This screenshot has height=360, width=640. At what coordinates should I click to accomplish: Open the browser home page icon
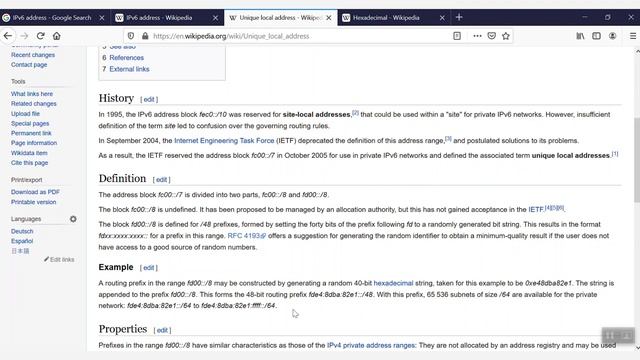coord(57,36)
